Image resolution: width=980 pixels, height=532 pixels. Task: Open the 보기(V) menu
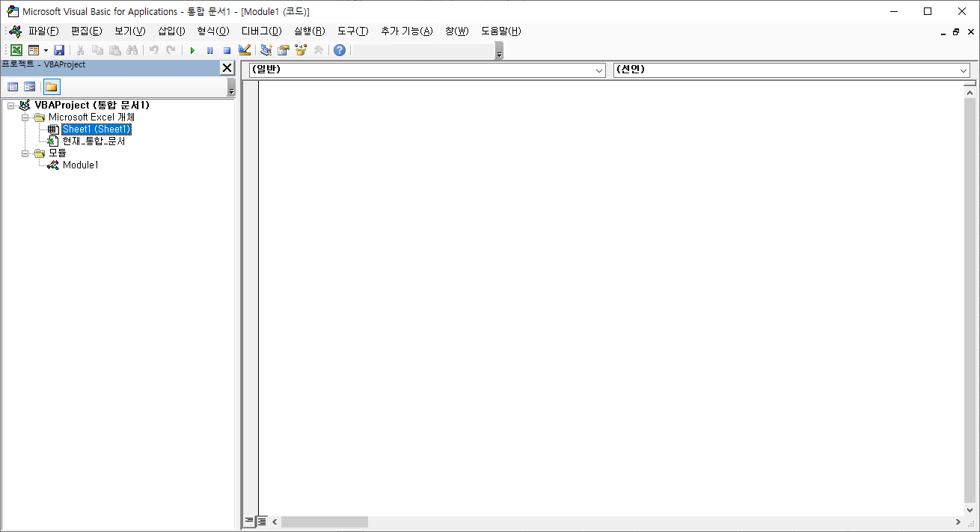tap(130, 31)
